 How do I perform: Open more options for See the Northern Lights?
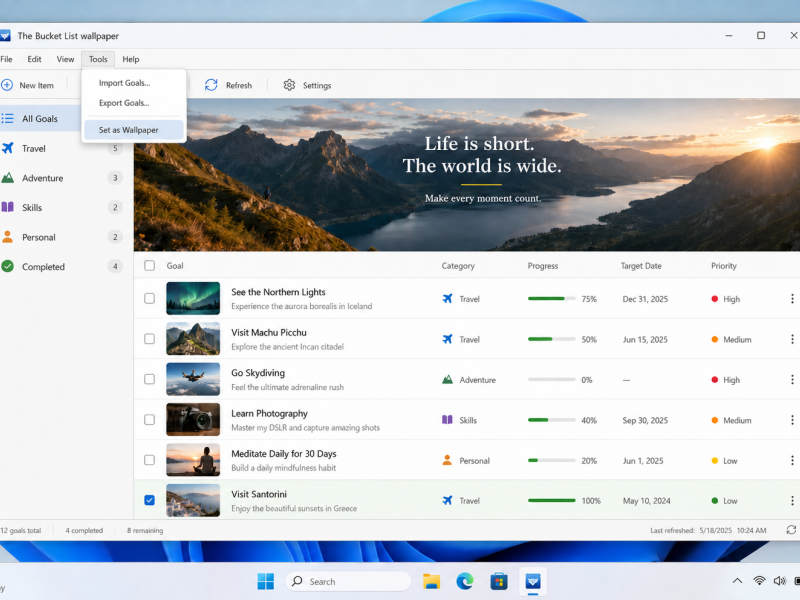[792, 298]
